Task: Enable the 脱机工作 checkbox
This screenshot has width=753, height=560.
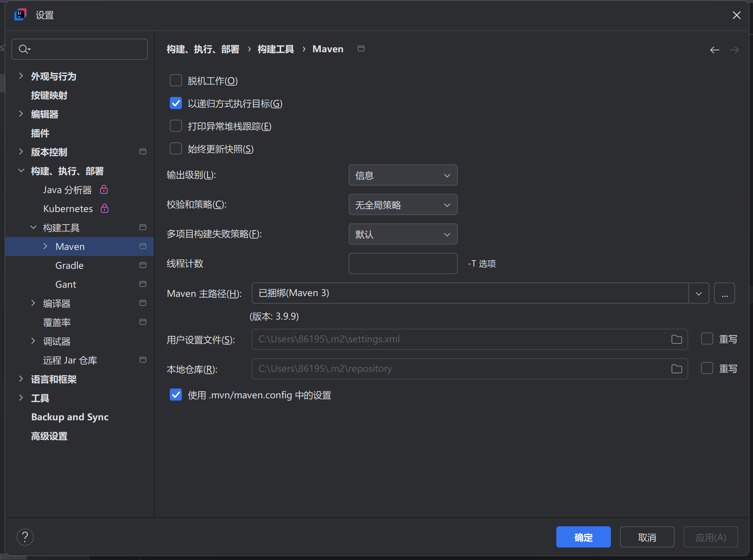Action: [x=176, y=81]
